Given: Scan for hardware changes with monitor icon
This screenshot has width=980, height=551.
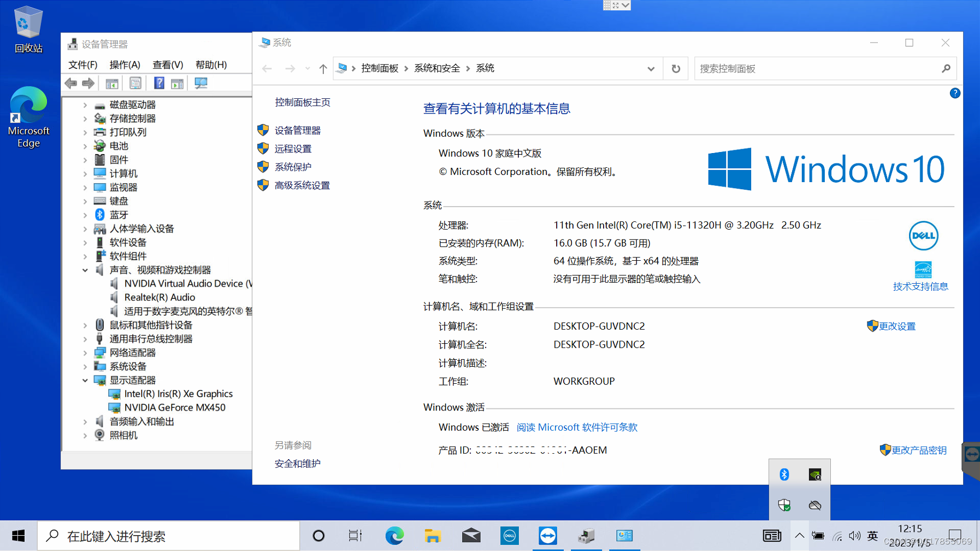Looking at the screenshot, I should 201,83.
